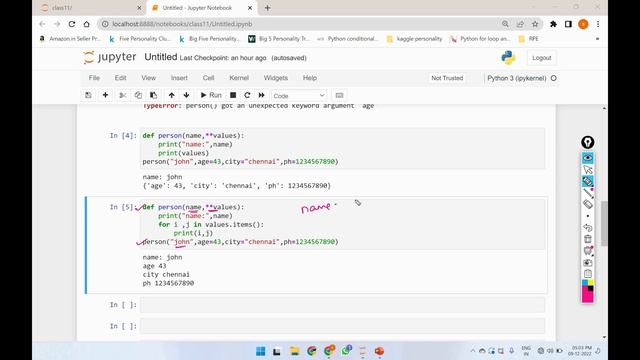The image size is (640, 360).
Task: Open the View menu
Action: pyautogui.click(x=149, y=78)
